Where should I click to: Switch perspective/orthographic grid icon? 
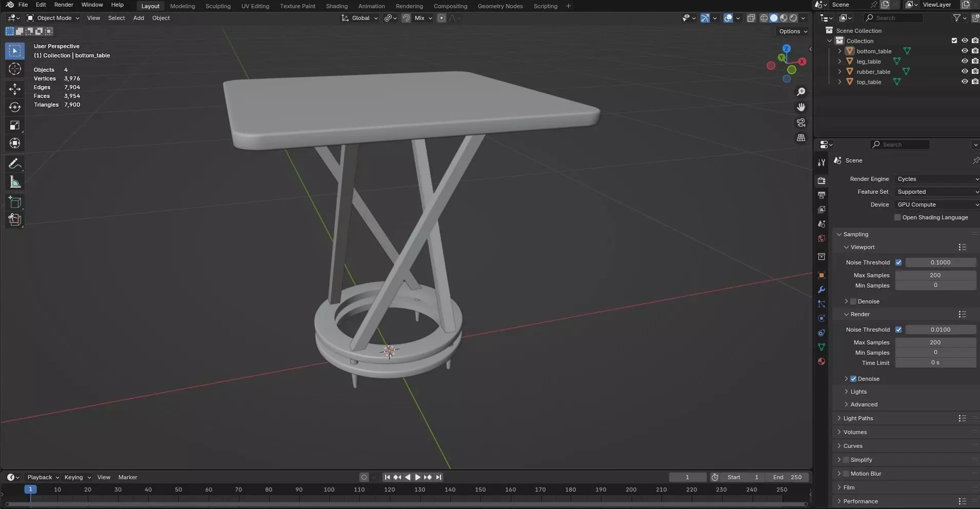tap(801, 138)
